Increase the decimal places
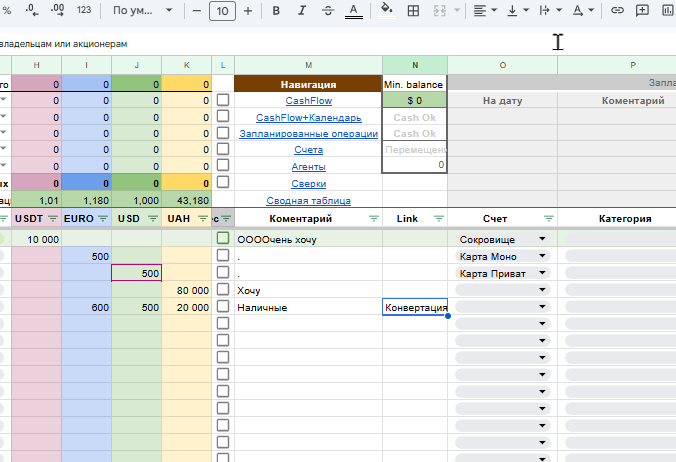This screenshot has width=676, height=462. (x=57, y=10)
